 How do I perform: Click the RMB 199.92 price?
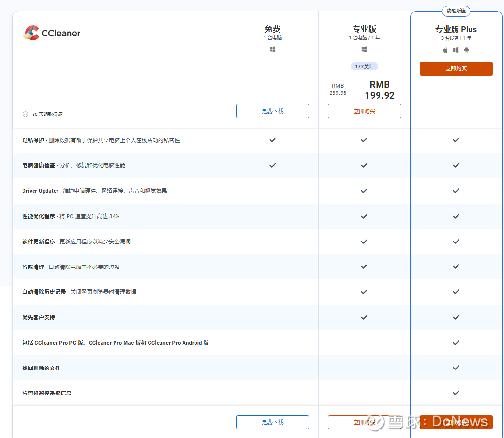(379, 90)
